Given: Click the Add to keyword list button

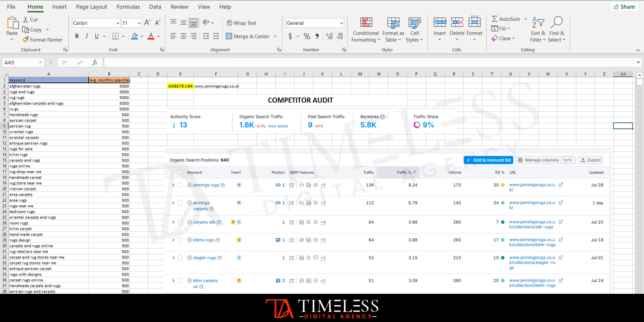Looking at the screenshot, I should (488, 160).
